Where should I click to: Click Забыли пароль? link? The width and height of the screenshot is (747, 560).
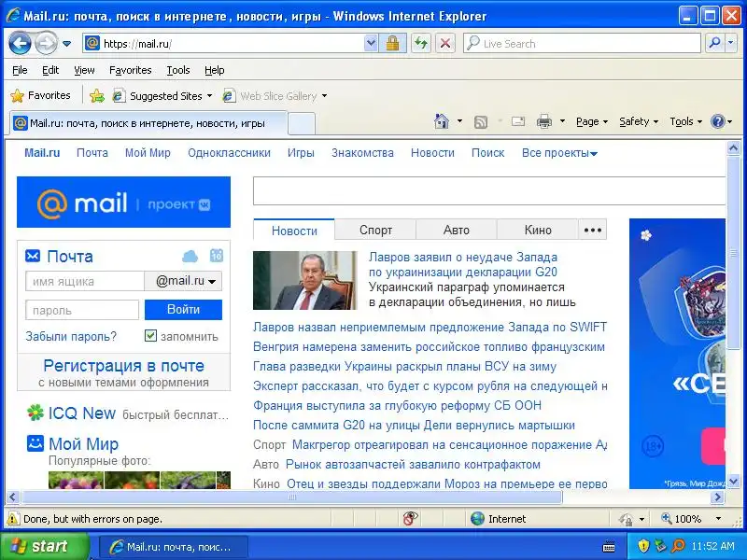pos(71,337)
